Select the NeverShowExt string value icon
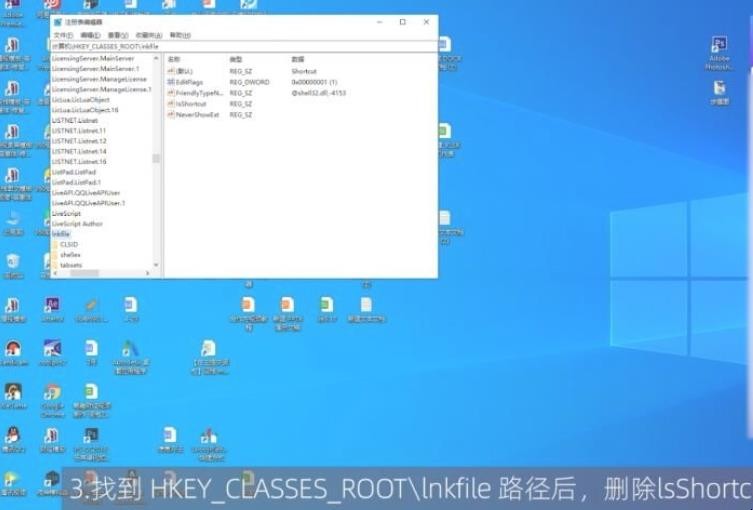The image size is (753, 510). point(171,115)
